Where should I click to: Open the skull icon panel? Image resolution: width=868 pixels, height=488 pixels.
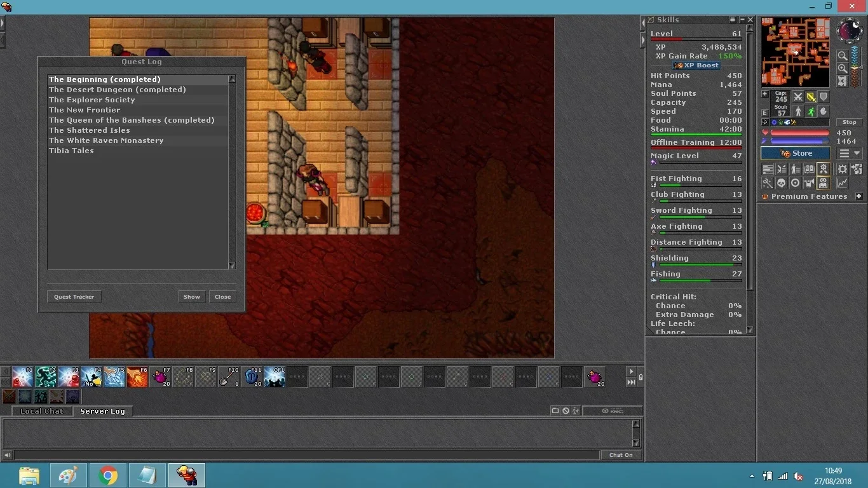tap(781, 184)
